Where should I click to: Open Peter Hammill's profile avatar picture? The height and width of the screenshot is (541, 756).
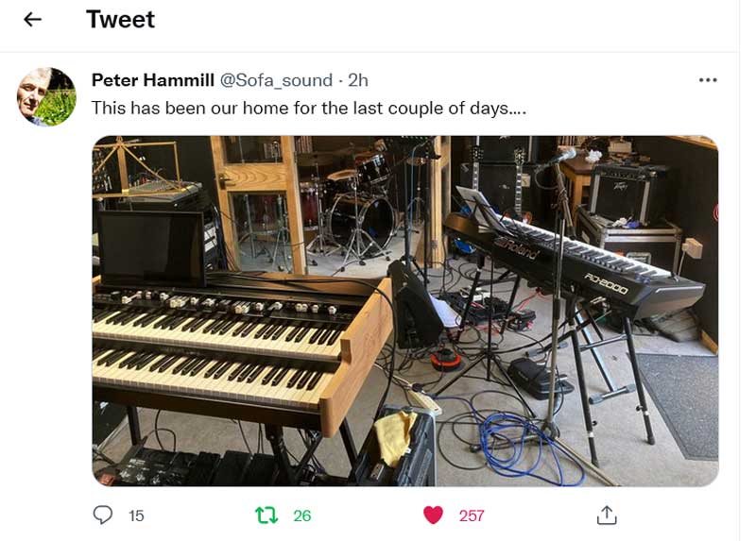point(47,96)
